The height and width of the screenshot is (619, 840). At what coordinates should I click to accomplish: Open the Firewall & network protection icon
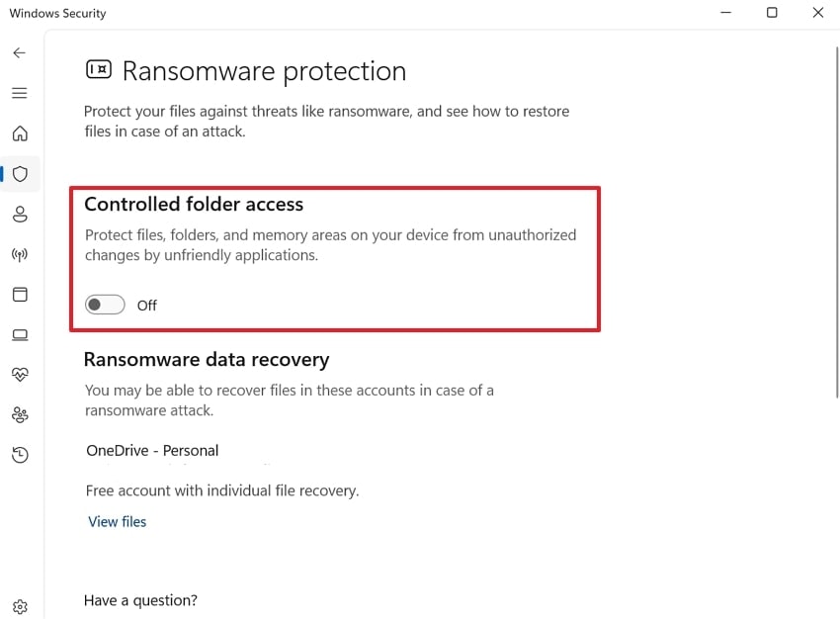[x=20, y=254]
